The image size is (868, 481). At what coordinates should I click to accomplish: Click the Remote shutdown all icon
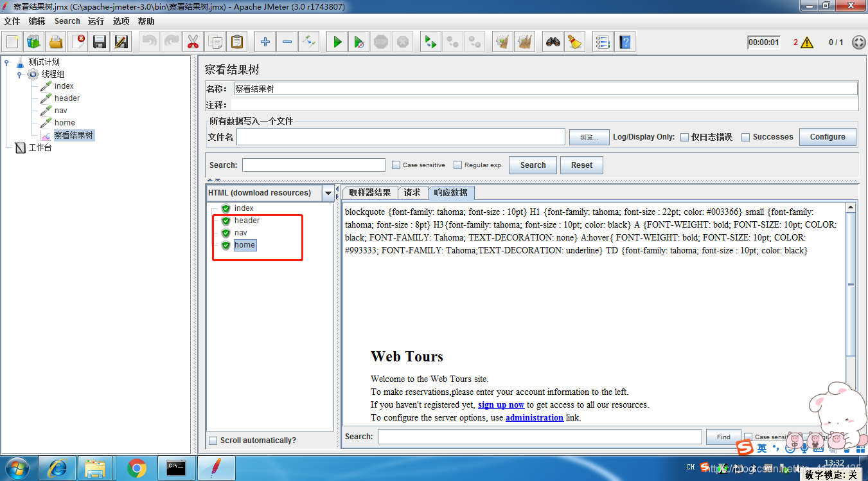coord(475,42)
